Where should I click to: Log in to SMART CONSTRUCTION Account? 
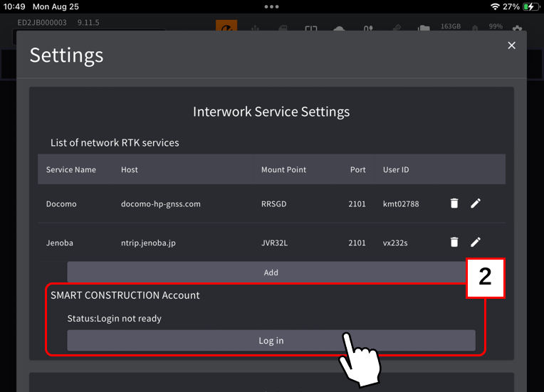271,341
